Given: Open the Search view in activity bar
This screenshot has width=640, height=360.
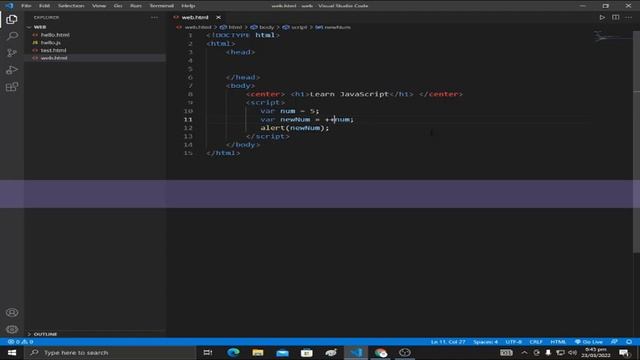Looking at the screenshot, I should tap(12, 36).
